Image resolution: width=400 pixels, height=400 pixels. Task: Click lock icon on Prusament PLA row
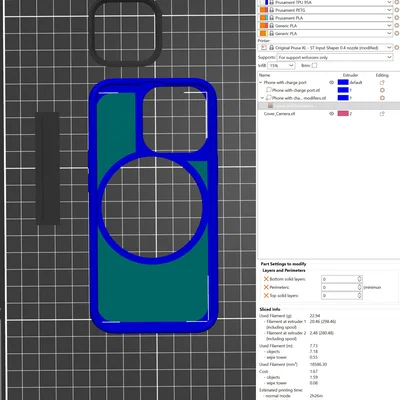point(272,18)
